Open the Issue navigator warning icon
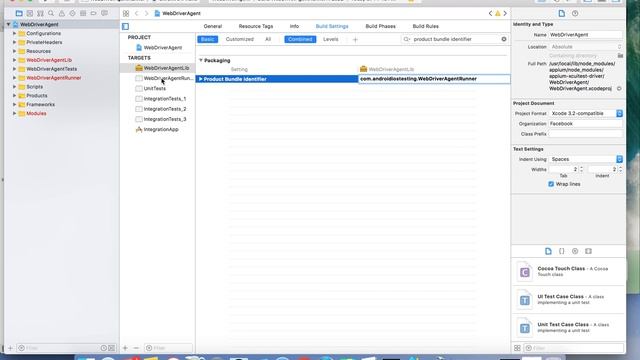The height and width of the screenshot is (360, 640). (x=62, y=13)
